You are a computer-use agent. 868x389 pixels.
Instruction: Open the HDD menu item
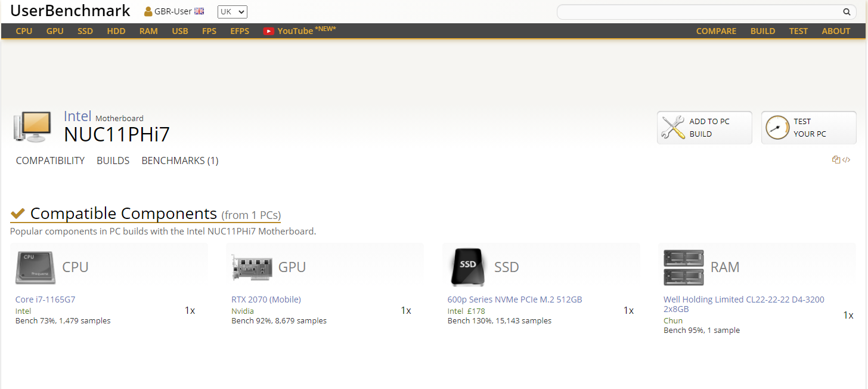[x=116, y=31]
